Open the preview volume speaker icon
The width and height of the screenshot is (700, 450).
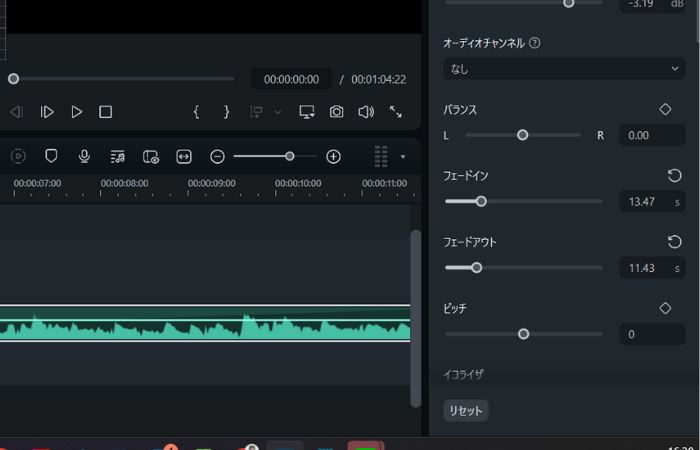point(366,112)
